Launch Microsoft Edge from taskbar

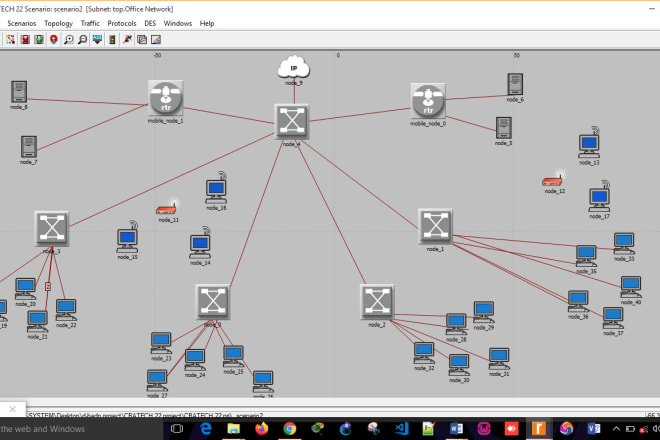pos(205,429)
